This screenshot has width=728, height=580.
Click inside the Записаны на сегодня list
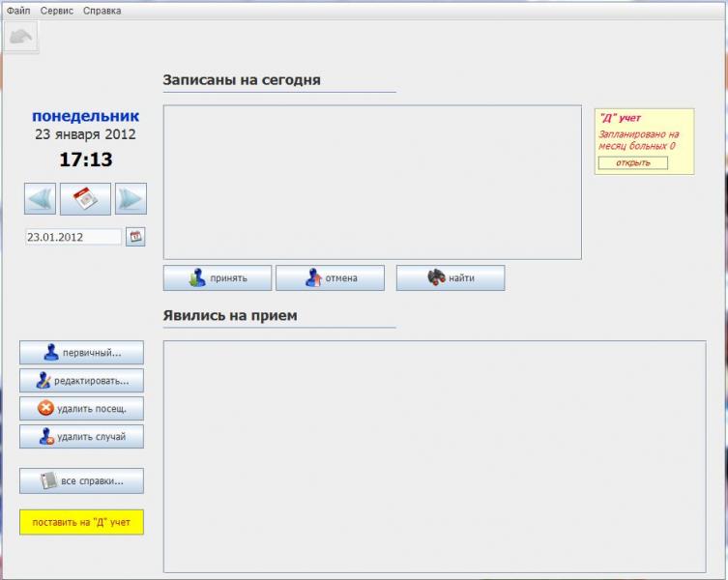pyautogui.click(x=372, y=182)
